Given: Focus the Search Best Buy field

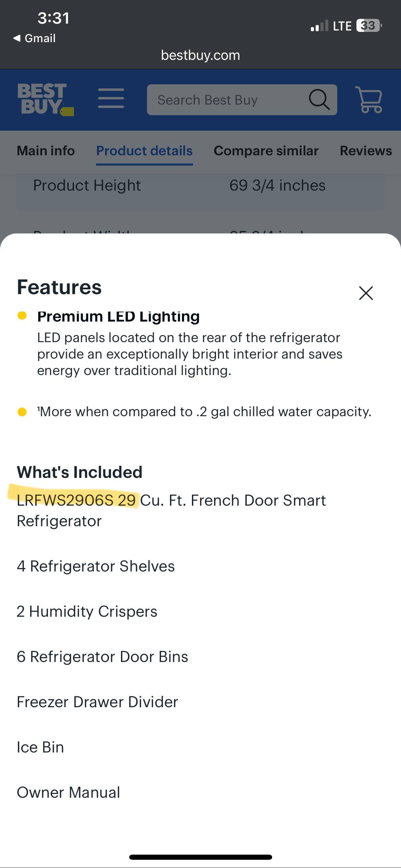Looking at the screenshot, I should (x=226, y=100).
